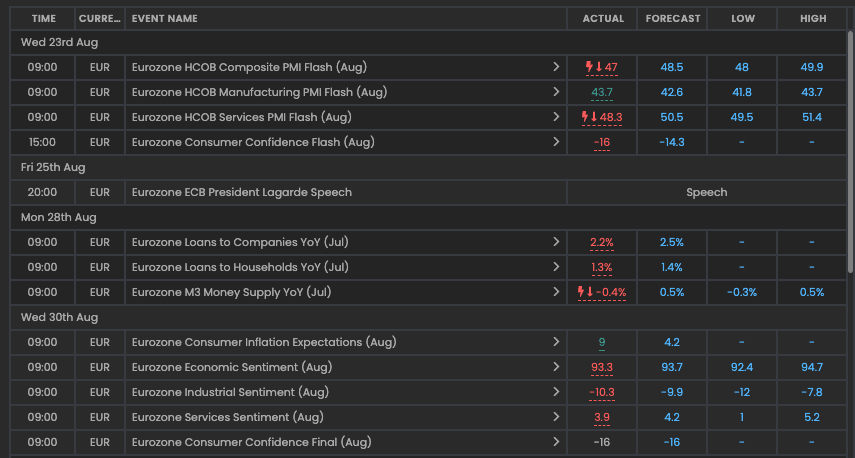
Task: Click lightning icon beside Composite PMI actual 47
Action: click(589, 67)
